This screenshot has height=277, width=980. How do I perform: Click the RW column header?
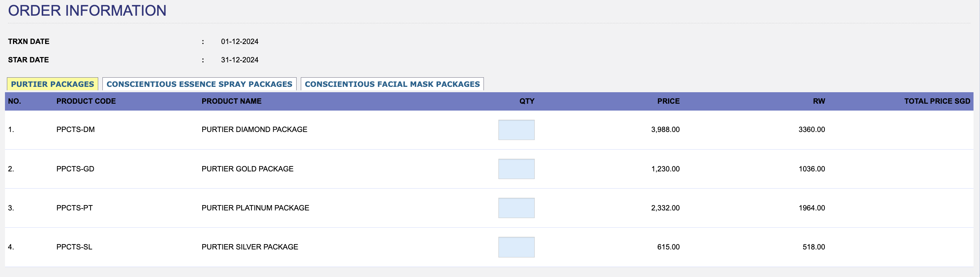(x=819, y=101)
